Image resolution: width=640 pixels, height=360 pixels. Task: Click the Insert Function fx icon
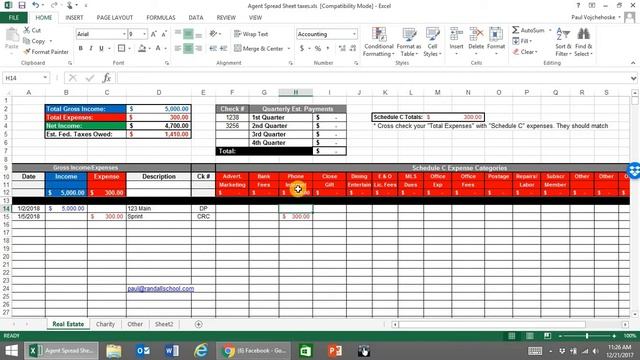click(107, 78)
